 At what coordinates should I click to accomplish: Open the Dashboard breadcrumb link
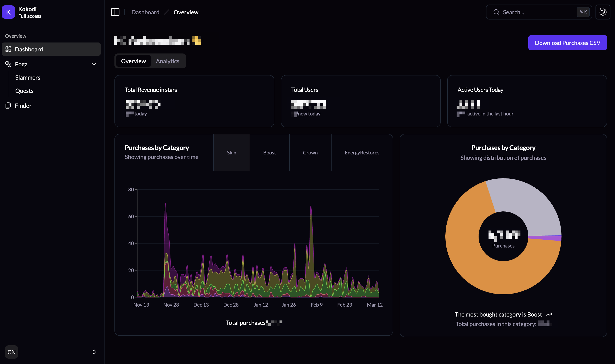[145, 12]
